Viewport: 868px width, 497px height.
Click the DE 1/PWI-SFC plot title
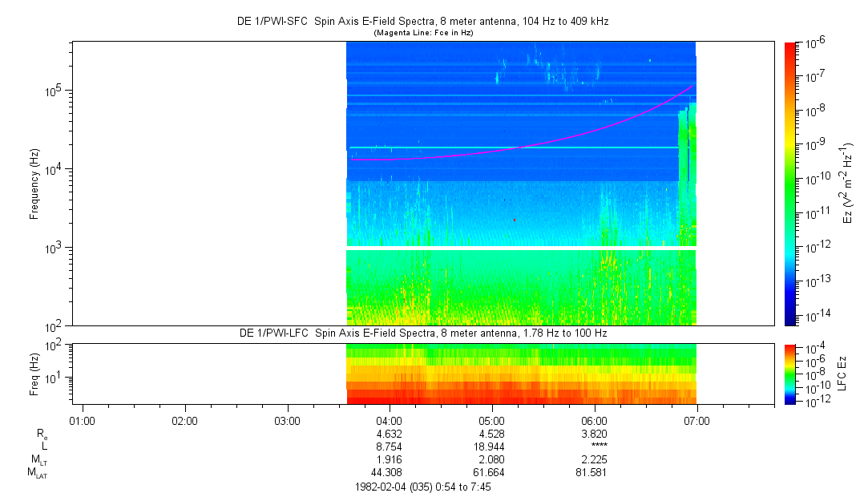(x=422, y=22)
